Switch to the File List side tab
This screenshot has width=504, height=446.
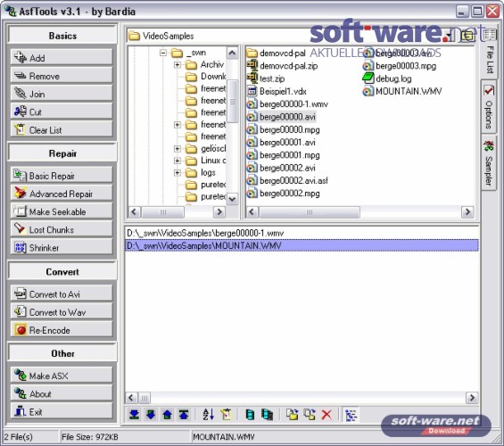pos(489,52)
